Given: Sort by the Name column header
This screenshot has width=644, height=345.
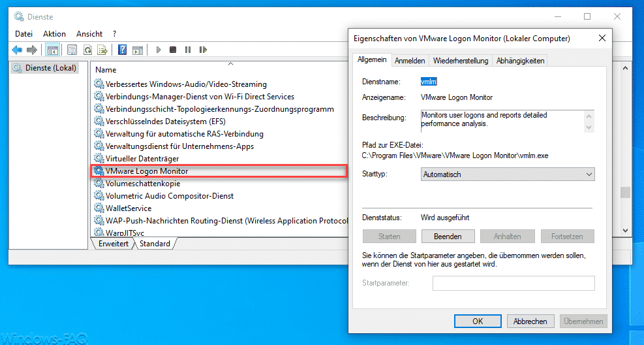Looking at the screenshot, I should coord(106,70).
